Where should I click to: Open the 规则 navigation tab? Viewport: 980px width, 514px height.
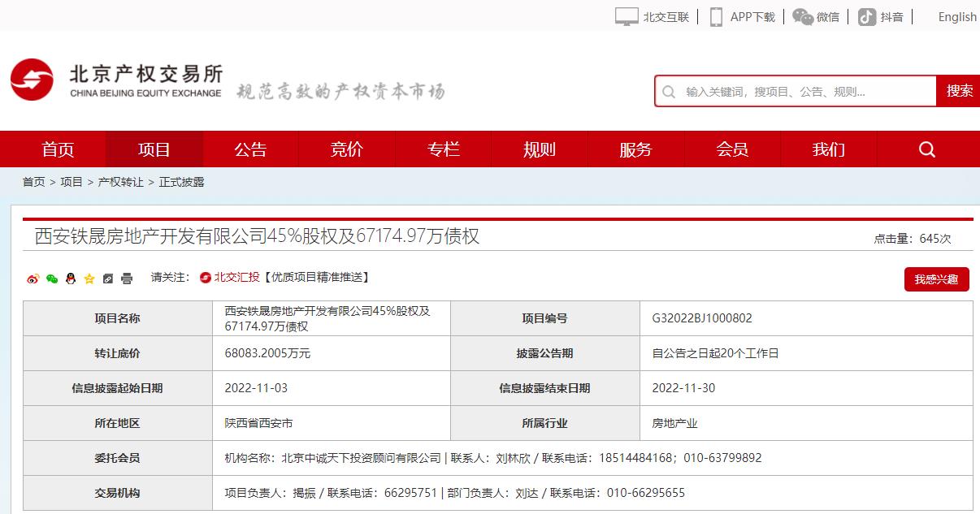(x=540, y=149)
